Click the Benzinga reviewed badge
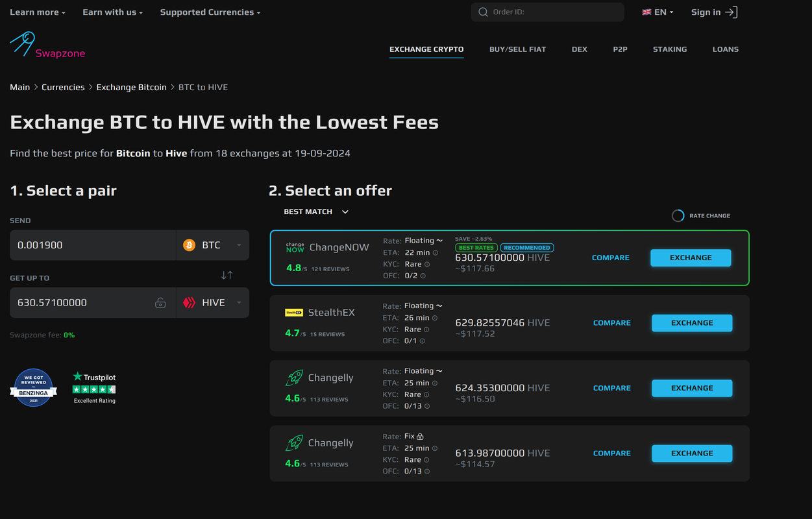The height and width of the screenshot is (519, 812). 34,388
